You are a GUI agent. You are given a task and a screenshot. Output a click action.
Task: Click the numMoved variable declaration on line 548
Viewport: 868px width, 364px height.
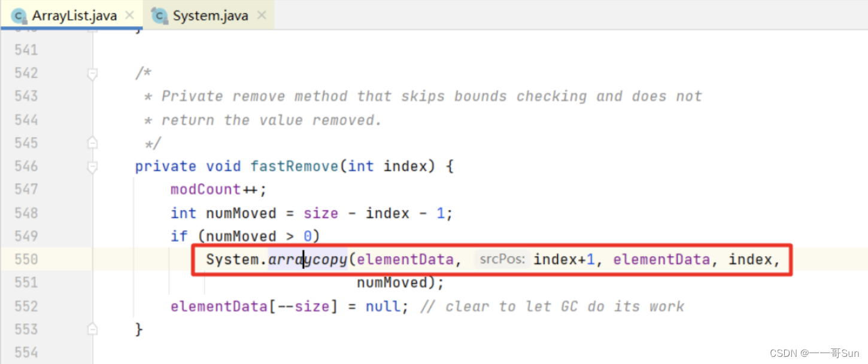[241, 213]
